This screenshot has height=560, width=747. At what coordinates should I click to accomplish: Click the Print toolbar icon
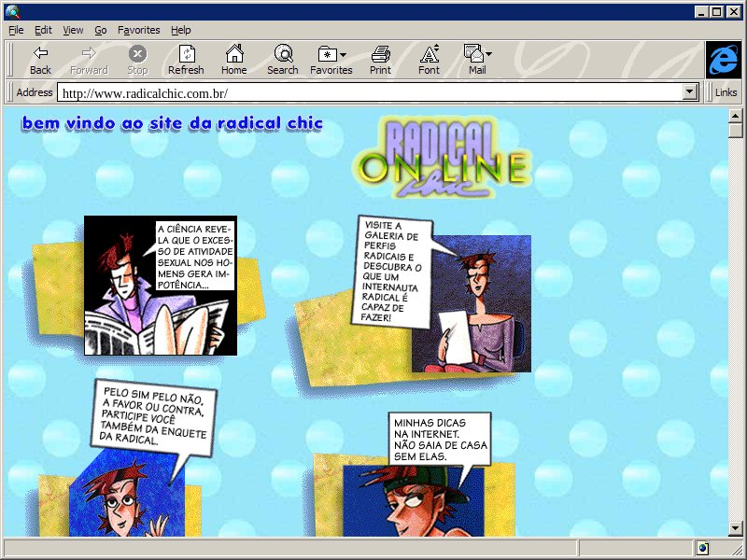(x=380, y=54)
